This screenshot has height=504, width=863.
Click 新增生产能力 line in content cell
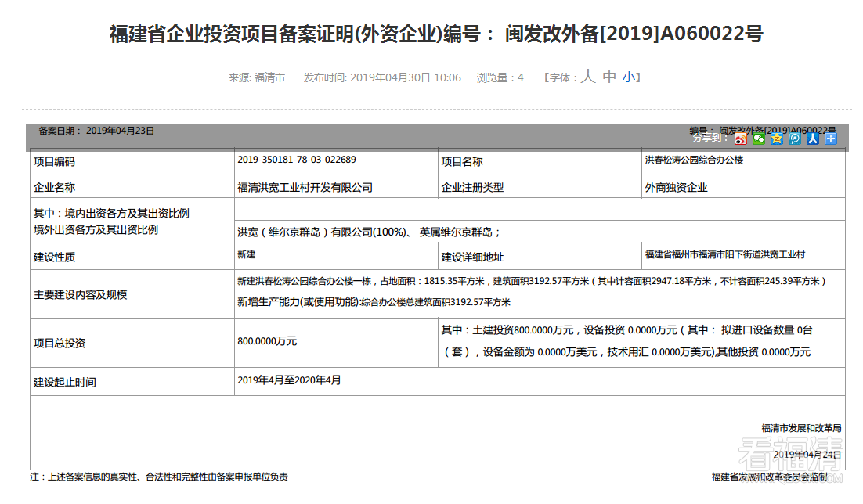click(374, 302)
